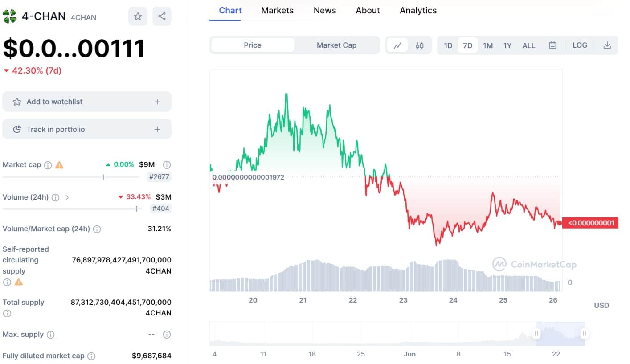Click the Volume (24h) info icon
This screenshot has width=630, height=364.
56,197
